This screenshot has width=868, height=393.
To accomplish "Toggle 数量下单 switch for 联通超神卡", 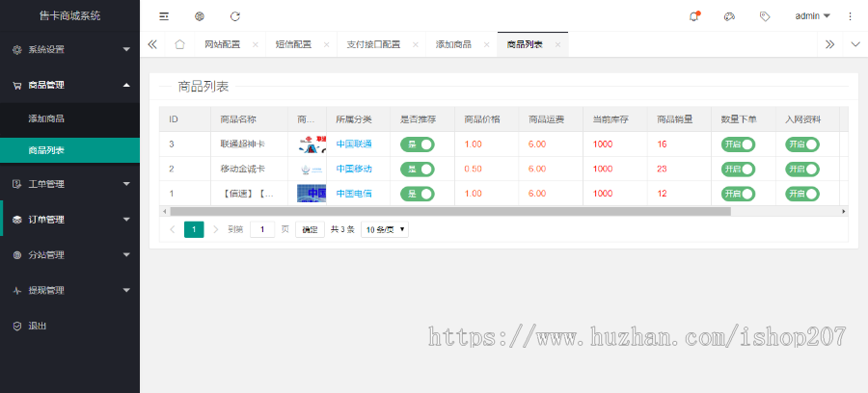I will pos(738,144).
